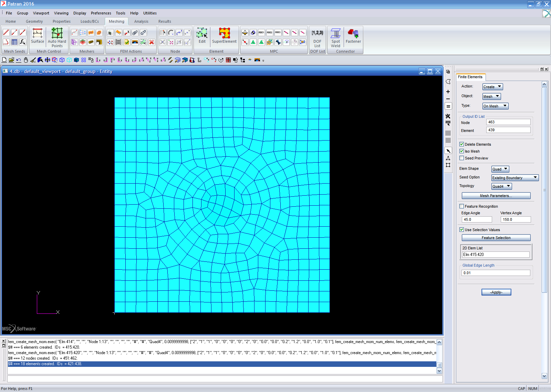Click the Open folder toolbar icon
Viewport: 551px width, 392px height.
click(11, 60)
